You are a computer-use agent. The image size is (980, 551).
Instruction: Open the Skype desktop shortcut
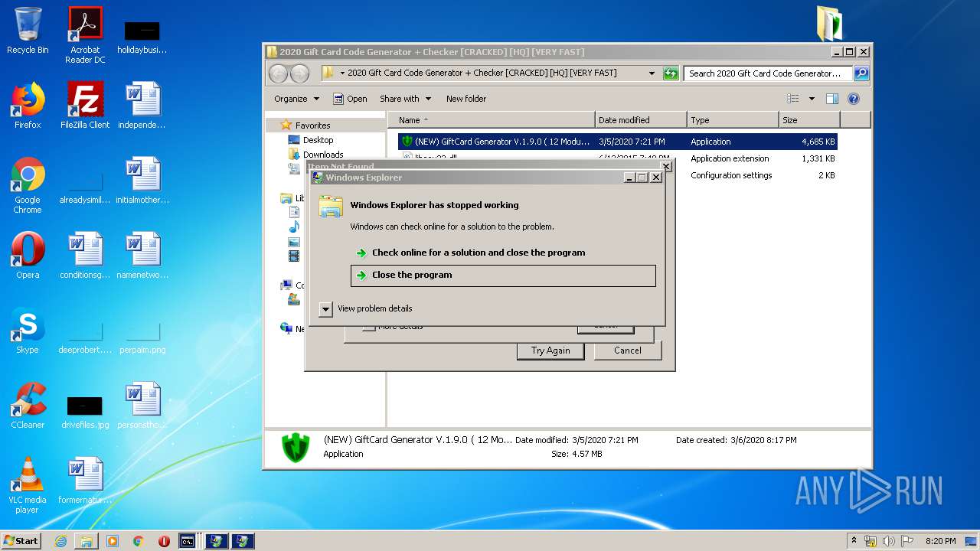pyautogui.click(x=28, y=331)
